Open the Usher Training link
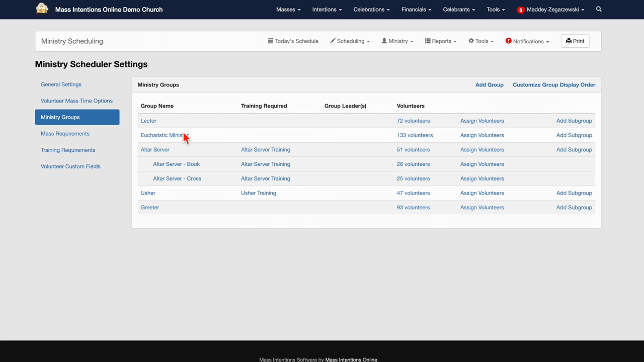This screenshot has width=644, height=362. 259,193
